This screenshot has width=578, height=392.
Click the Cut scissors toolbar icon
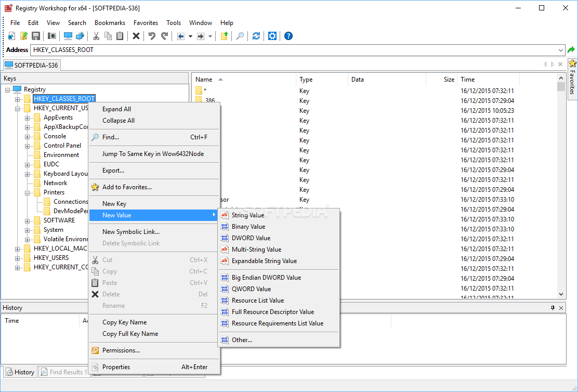[96, 36]
